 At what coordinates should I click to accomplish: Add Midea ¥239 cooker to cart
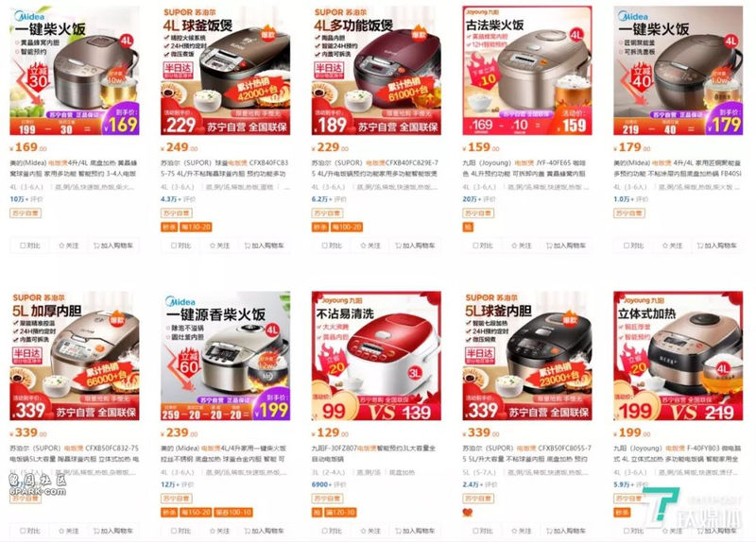point(264,531)
